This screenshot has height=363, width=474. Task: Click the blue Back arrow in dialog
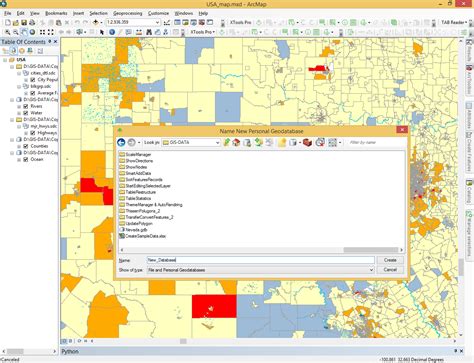(x=121, y=143)
